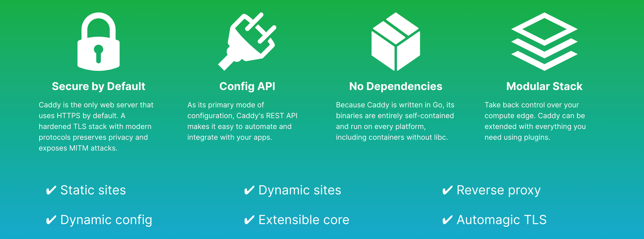Click the Automagic TLS feature text

(x=502, y=220)
